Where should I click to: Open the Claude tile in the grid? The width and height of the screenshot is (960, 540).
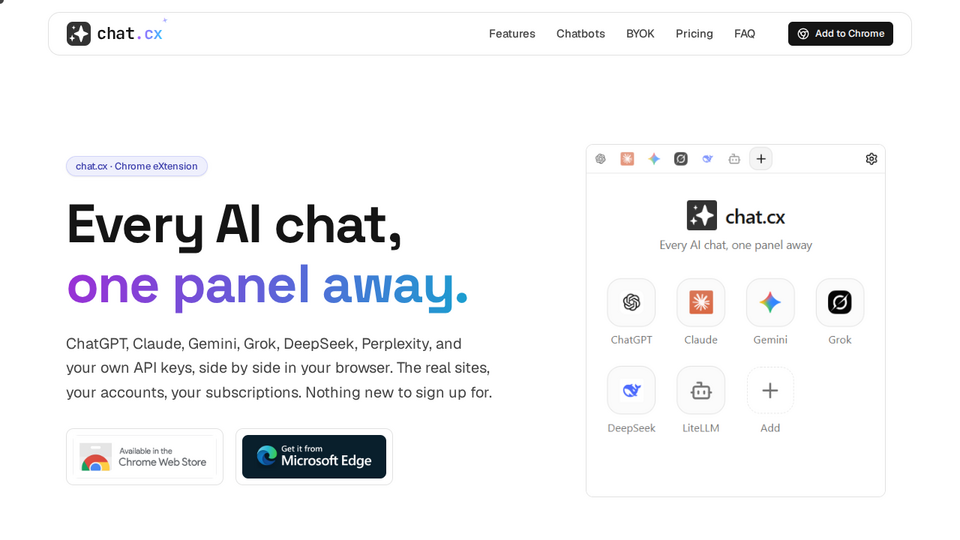coord(700,302)
